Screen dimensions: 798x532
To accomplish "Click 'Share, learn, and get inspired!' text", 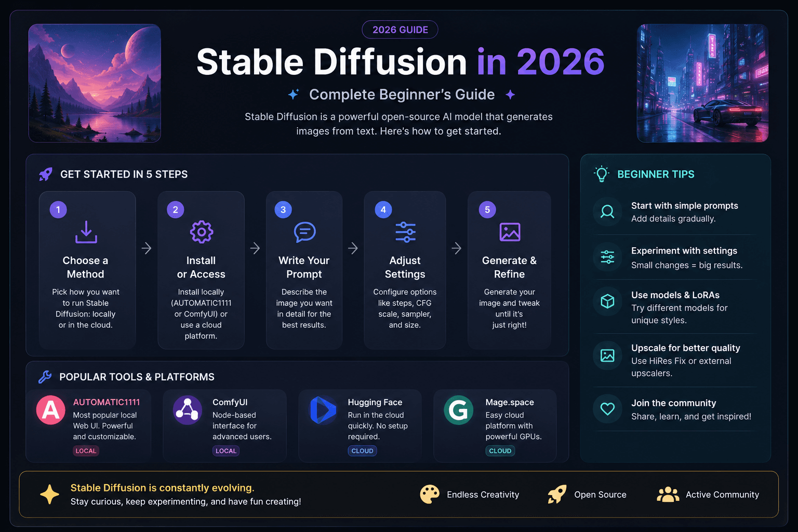I will point(691,417).
